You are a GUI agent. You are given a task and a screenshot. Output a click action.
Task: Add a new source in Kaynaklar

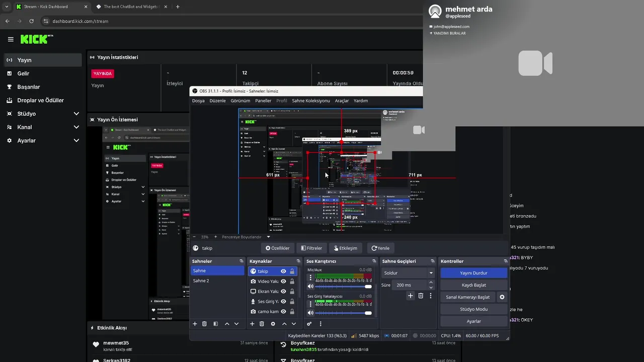point(252,324)
